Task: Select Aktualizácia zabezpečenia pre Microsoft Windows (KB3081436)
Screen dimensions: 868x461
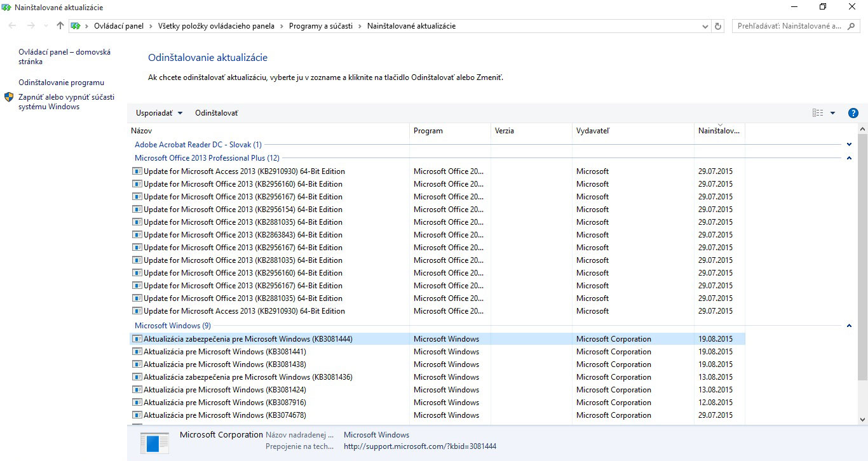Action: [248, 377]
